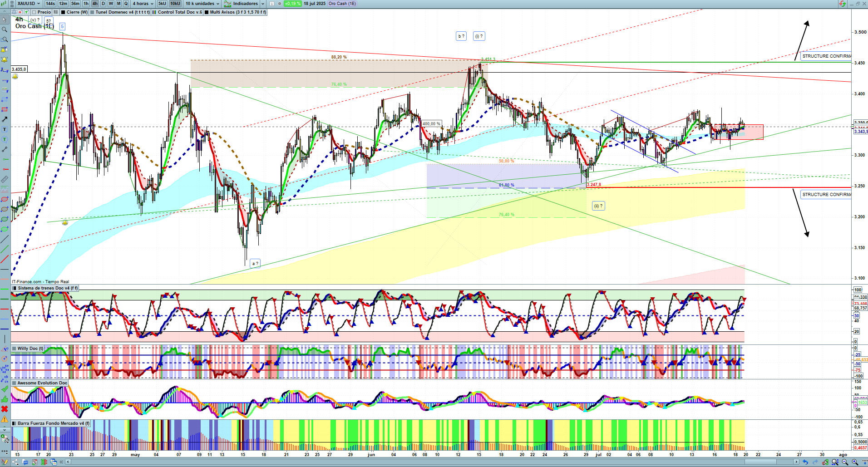
Task: Select the magnifier zoom tool in sidebar
Action: [5, 29]
